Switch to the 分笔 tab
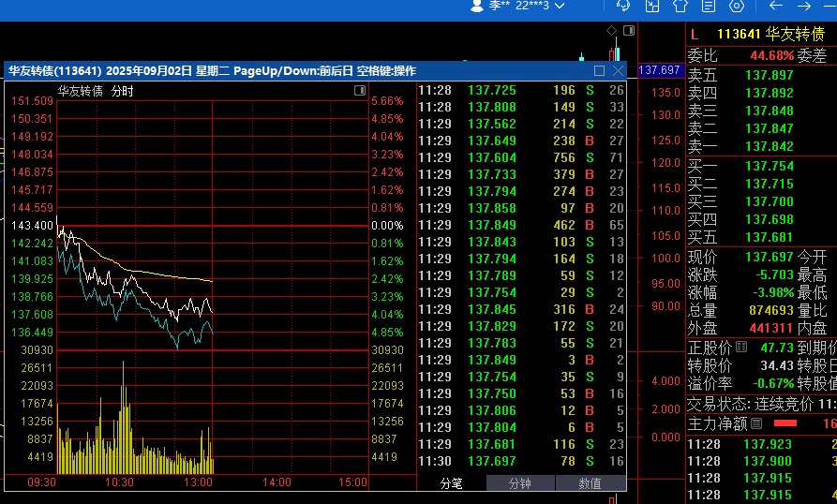The image size is (837, 504). [x=452, y=483]
